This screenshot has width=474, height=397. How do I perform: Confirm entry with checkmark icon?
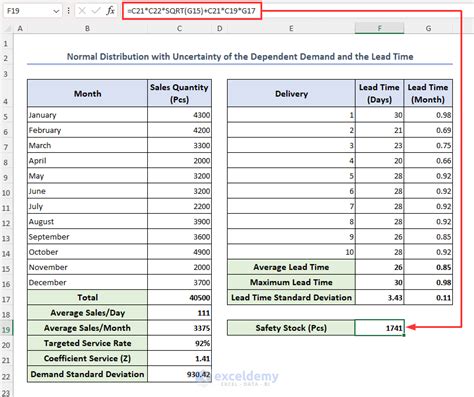[96, 11]
